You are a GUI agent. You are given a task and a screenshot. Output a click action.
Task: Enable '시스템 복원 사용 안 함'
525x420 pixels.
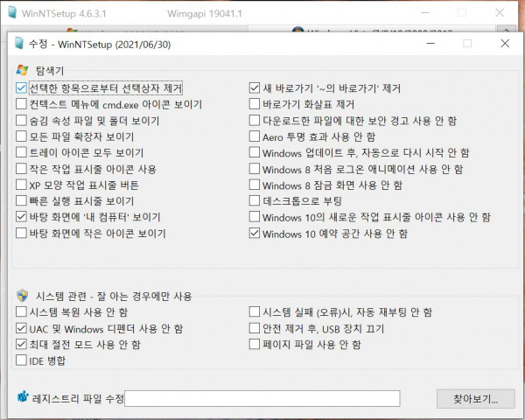(21, 311)
